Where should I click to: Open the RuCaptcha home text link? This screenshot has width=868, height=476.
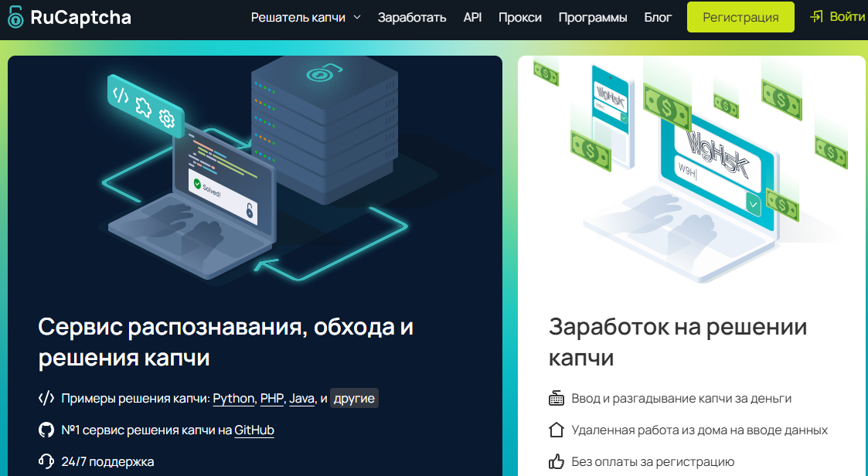81,17
